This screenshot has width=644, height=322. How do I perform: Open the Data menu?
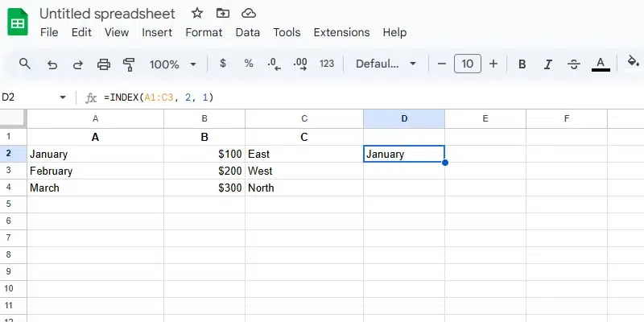click(x=248, y=32)
